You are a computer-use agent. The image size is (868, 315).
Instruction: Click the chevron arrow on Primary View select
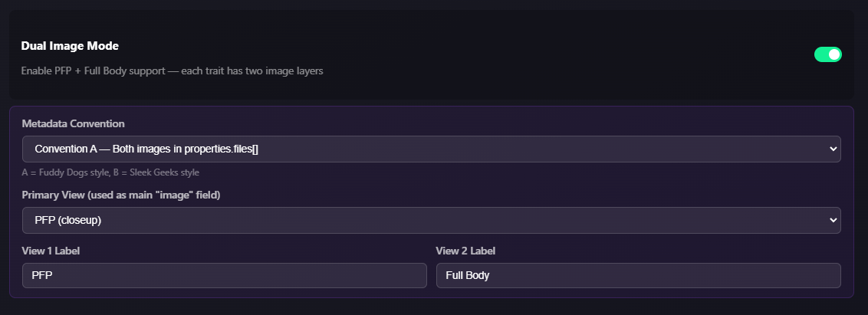click(x=833, y=220)
